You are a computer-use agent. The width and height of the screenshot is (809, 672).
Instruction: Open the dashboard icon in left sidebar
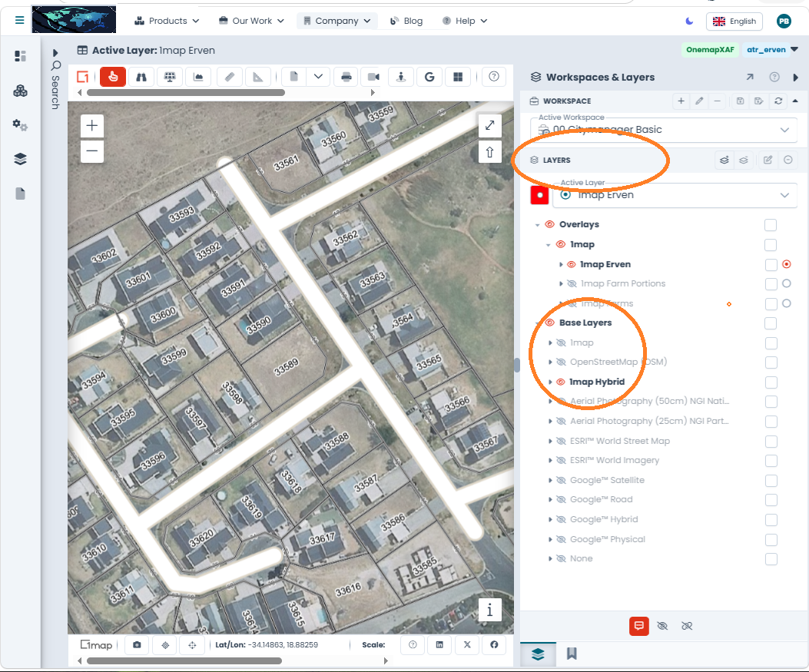(20, 56)
